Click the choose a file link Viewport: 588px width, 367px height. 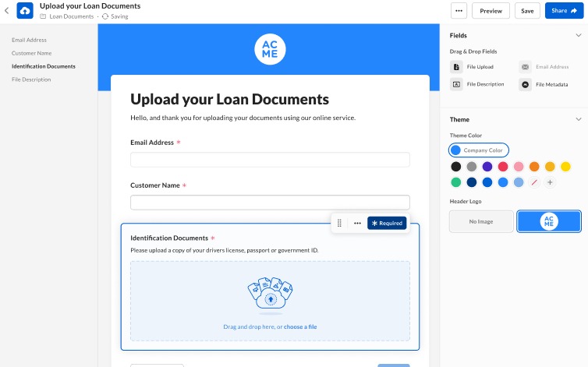coord(300,326)
